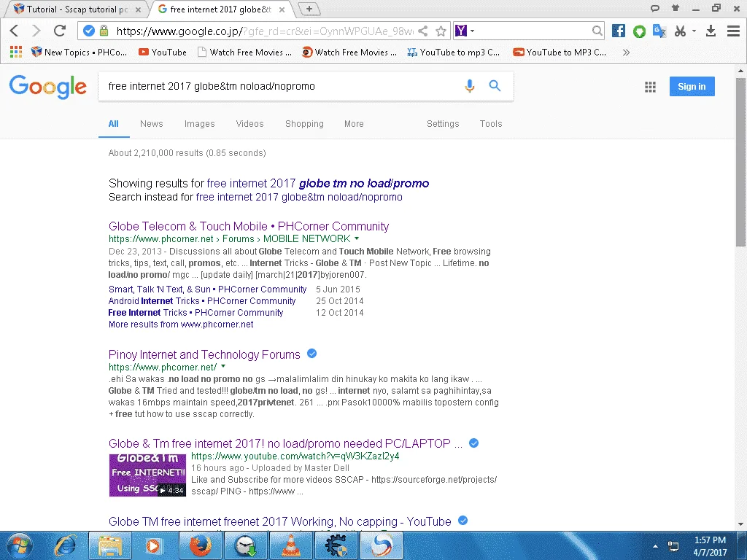Show hidden system tray icons

[656, 547]
